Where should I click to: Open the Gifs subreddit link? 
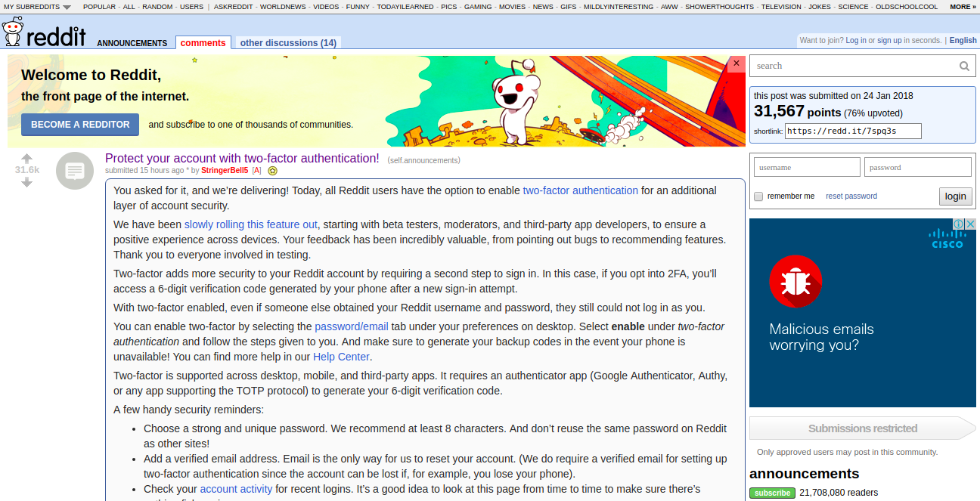568,7
